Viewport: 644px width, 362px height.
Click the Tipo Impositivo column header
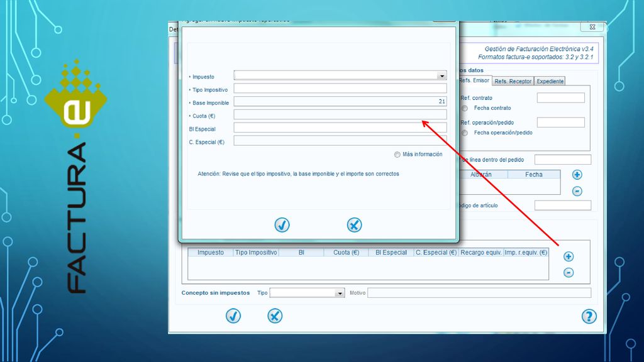[x=256, y=253]
